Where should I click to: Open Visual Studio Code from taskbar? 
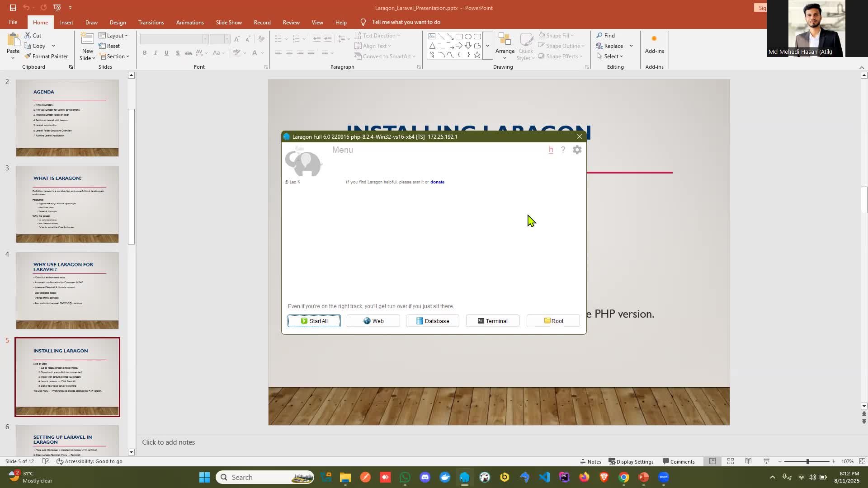pos(544,477)
